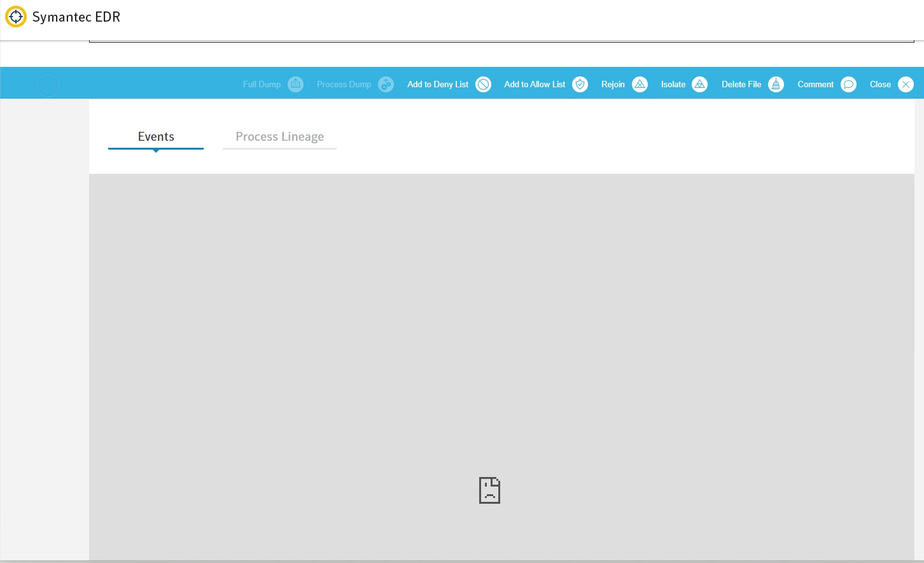Image resolution: width=924 pixels, height=563 pixels.
Task: Select the Rejoin action
Action: click(x=613, y=84)
